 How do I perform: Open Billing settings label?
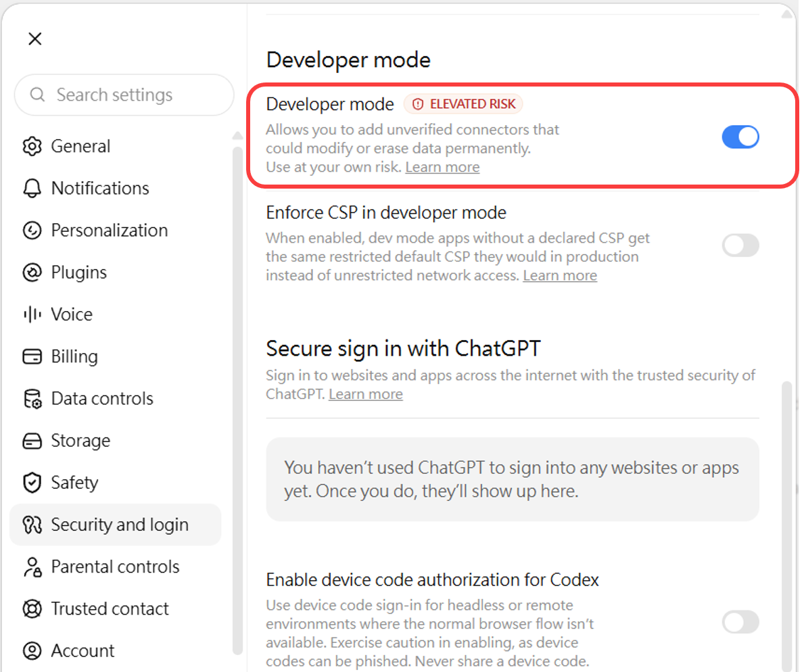tap(74, 357)
